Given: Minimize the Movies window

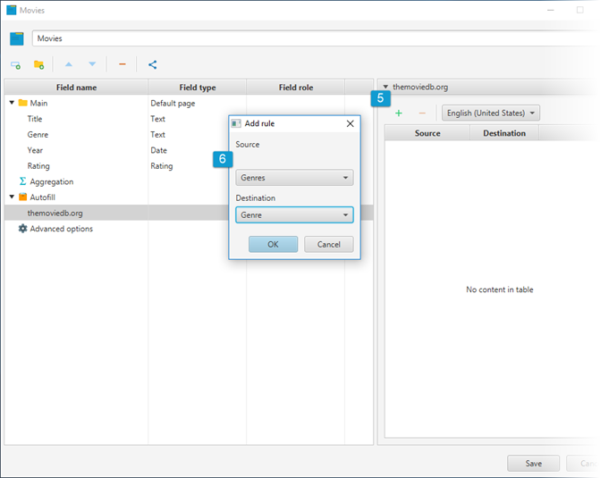Looking at the screenshot, I should pos(550,10).
